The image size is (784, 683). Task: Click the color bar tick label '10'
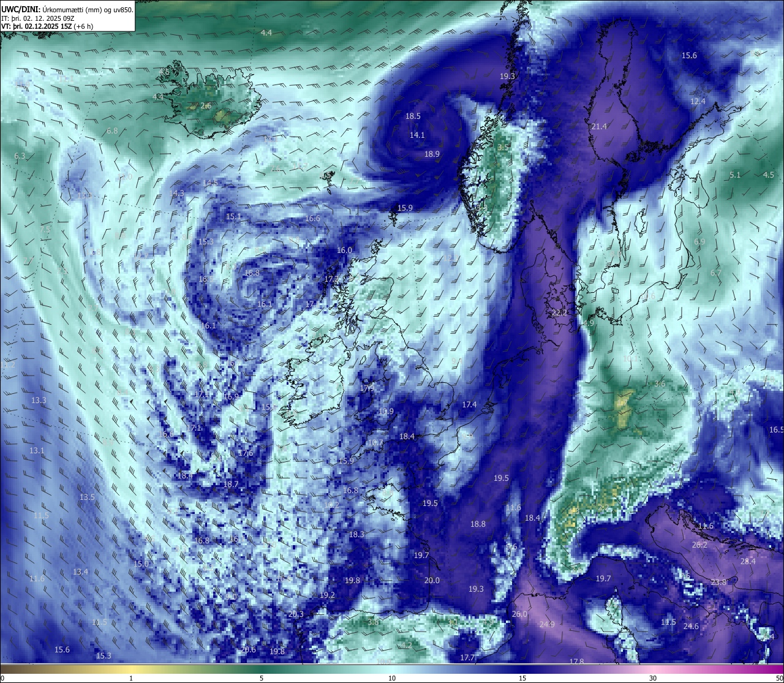392,677
